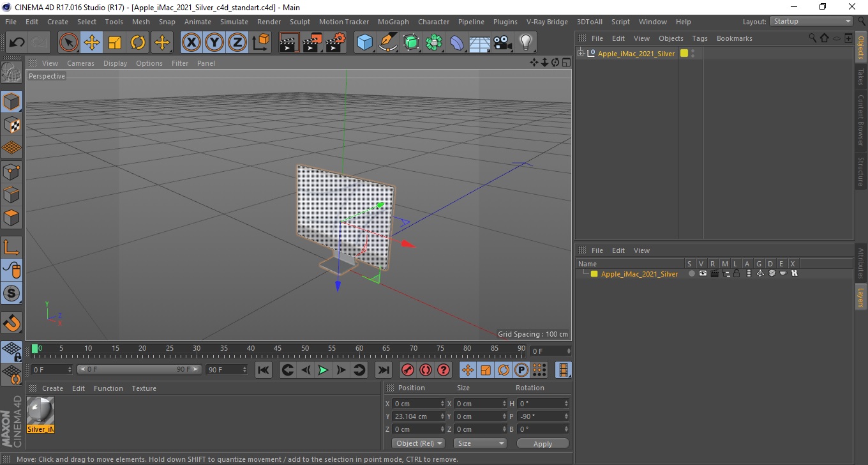Switch to Model mode
Image resolution: width=868 pixels, height=465 pixels.
(11, 102)
